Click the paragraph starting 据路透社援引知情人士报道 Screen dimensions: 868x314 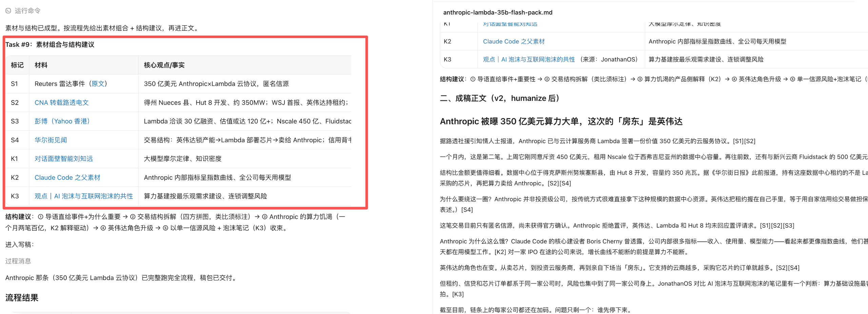[597, 141]
